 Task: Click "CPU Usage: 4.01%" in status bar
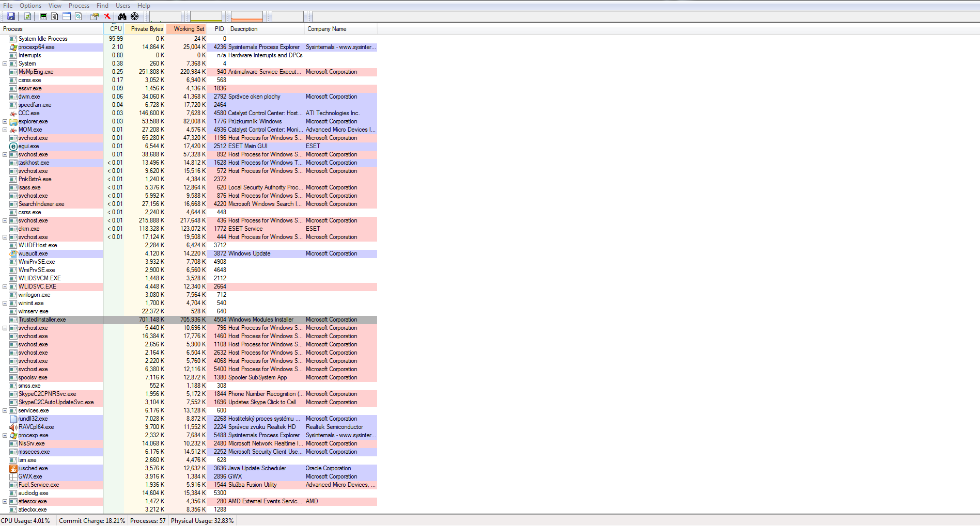[26, 521]
